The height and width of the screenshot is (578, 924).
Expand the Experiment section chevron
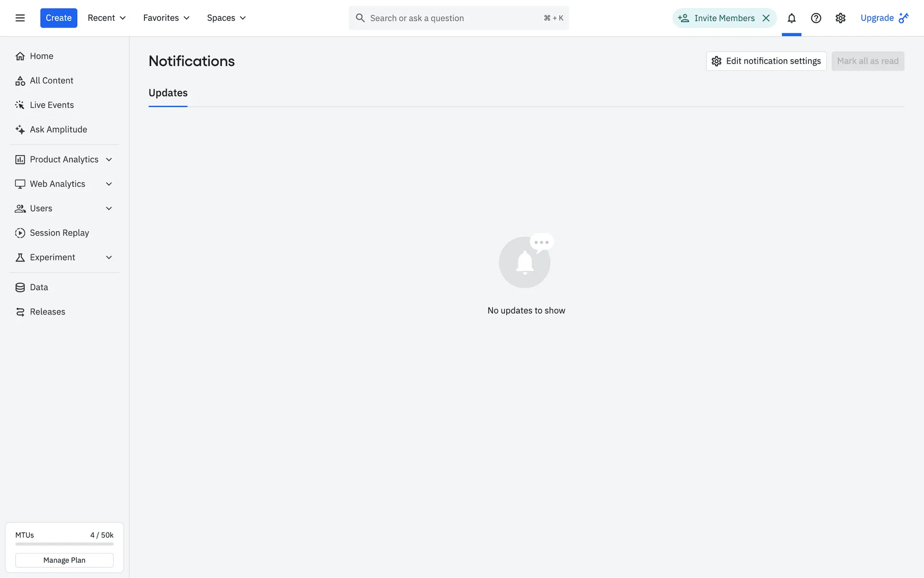[109, 257]
